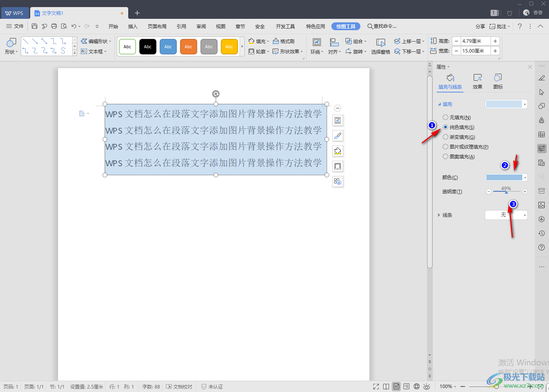The width and height of the screenshot is (549, 392).
Task: Click the search command (查找命令) box
Action: tap(382, 26)
